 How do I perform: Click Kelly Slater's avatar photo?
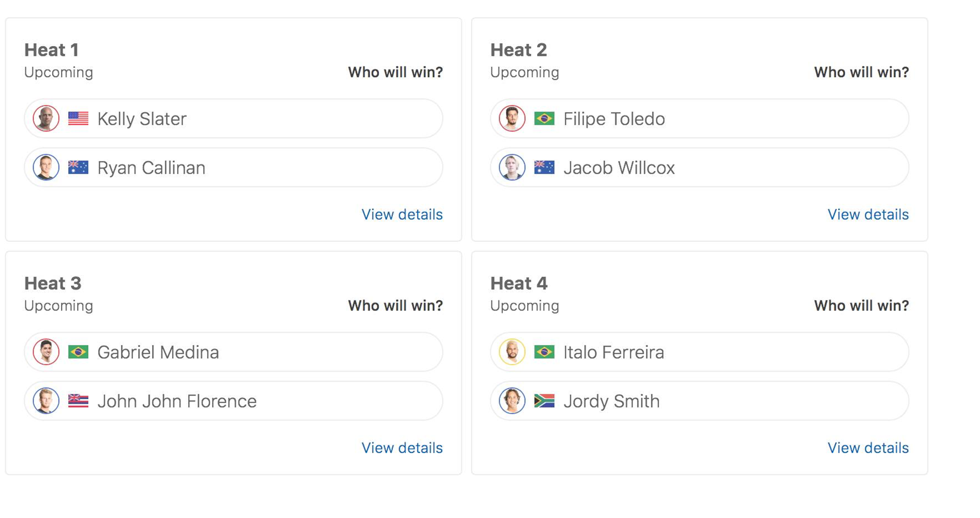[46, 119]
